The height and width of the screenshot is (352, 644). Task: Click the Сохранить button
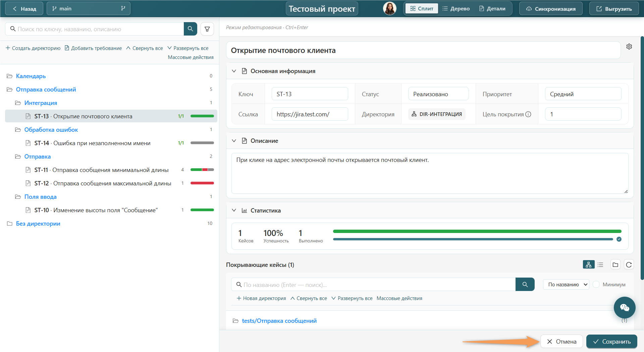pyautogui.click(x=612, y=341)
